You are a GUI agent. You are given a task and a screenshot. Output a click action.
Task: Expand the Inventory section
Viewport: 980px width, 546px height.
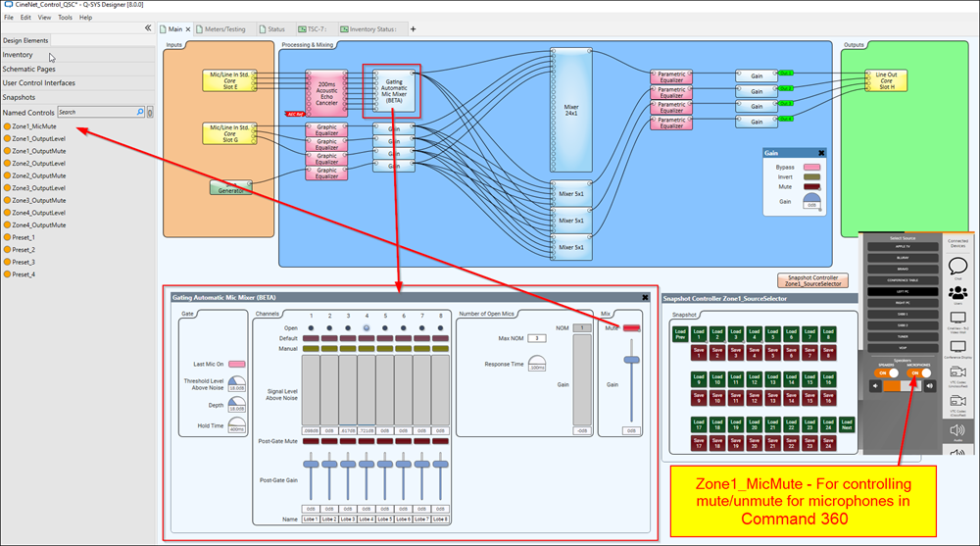(18, 55)
